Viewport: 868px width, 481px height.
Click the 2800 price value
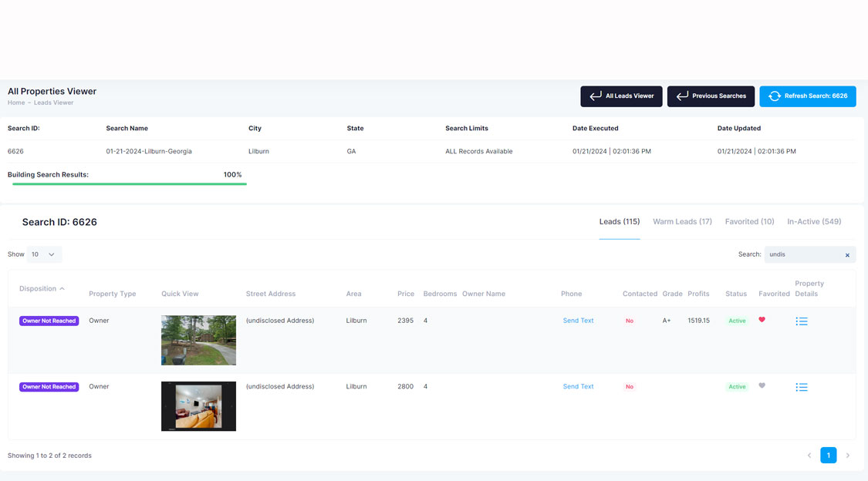click(405, 386)
